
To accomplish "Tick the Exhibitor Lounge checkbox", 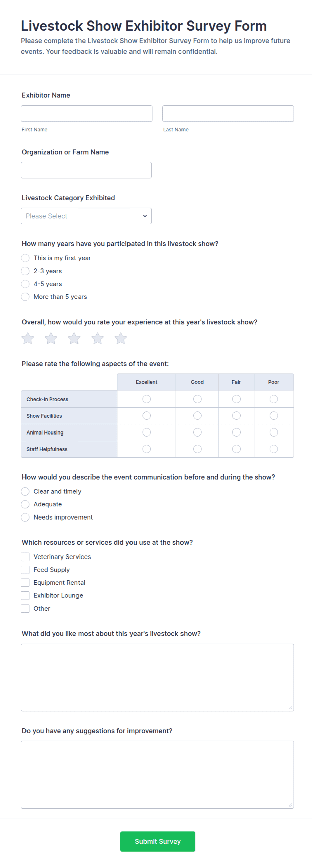I will point(25,595).
